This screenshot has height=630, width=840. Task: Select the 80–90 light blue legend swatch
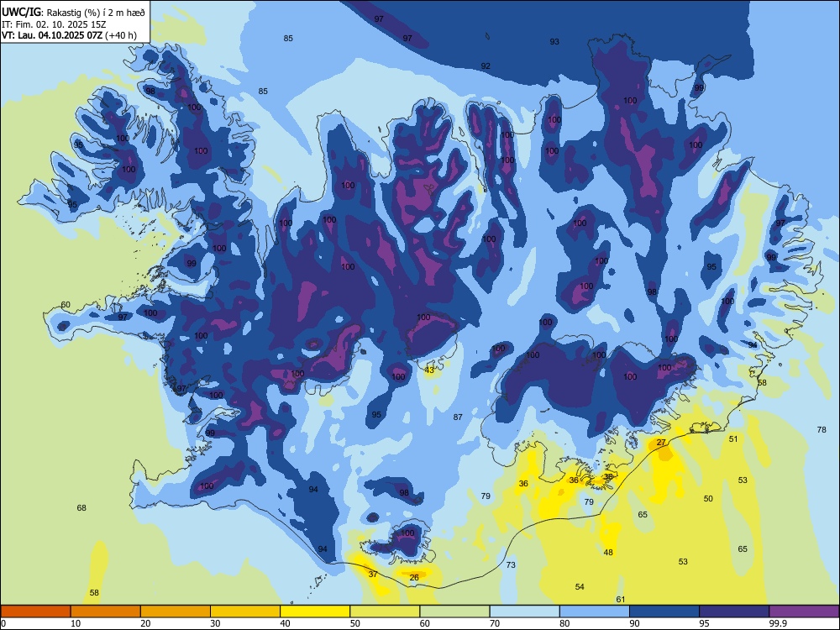595,612
